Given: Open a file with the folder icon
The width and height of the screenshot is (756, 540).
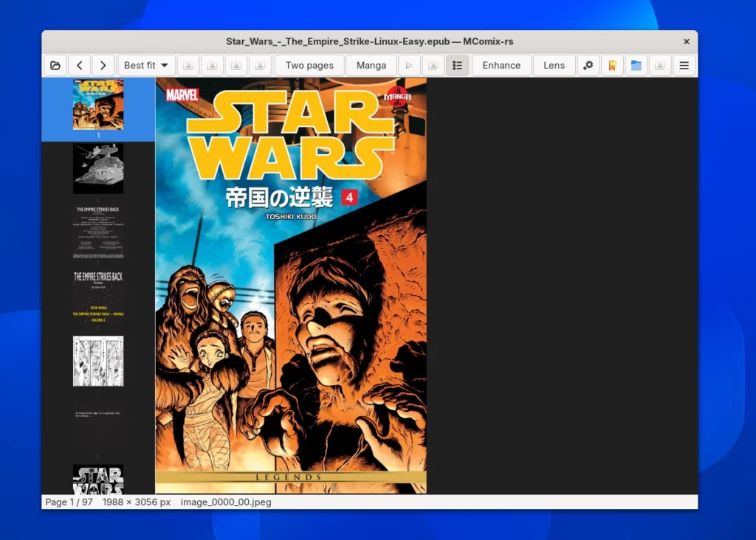Looking at the screenshot, I should point(55,66).
